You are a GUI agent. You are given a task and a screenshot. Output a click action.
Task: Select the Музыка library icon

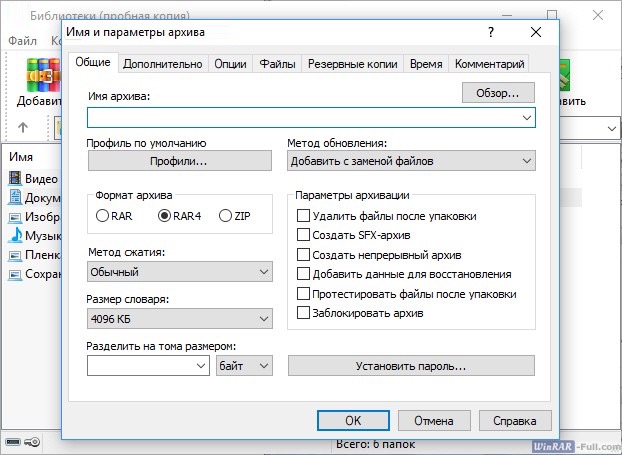point(15,235)
